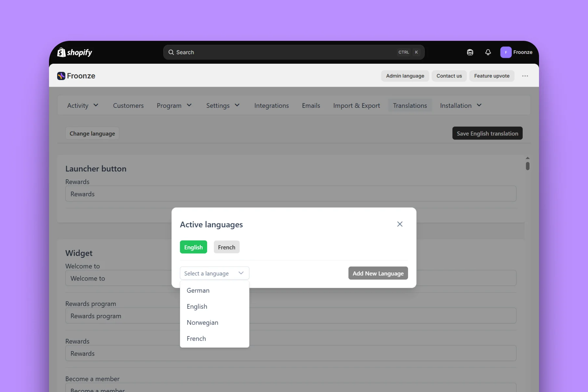Click the Froonze app logo icon
The image size is (588, 392).
pyautogui.click(x=61, y=76)
